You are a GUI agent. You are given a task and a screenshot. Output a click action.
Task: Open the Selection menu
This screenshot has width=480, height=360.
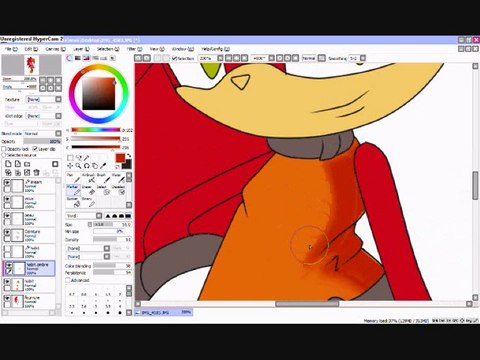coord(108,49)
